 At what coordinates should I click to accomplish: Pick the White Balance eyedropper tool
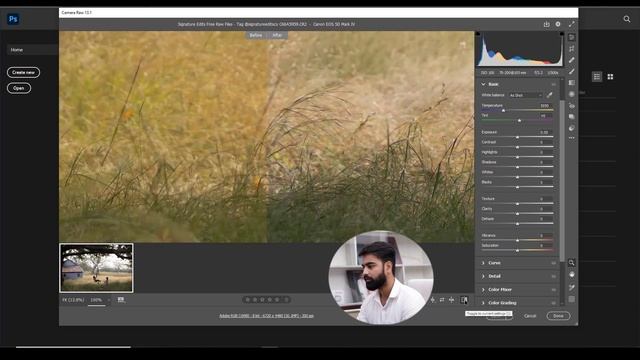pos(549,95)
